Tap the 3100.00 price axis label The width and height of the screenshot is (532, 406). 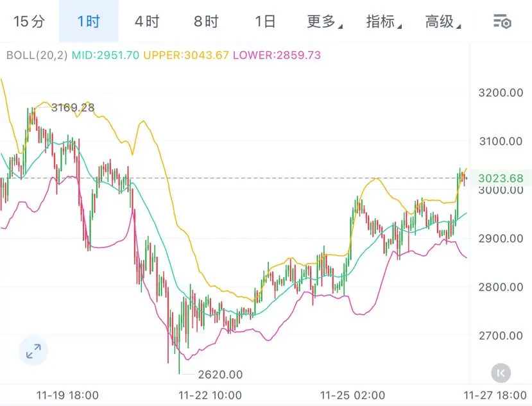[x=501, y=141]
